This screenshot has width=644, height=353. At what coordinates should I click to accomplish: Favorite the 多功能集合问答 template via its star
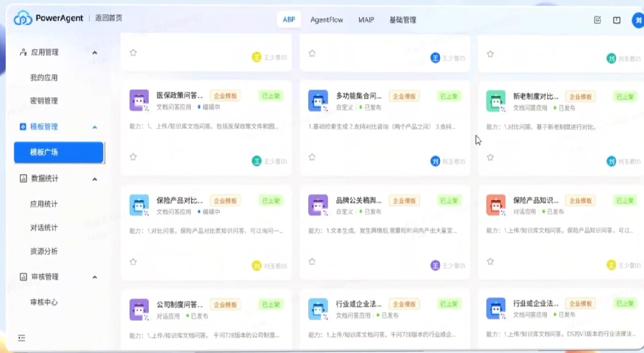312,157
